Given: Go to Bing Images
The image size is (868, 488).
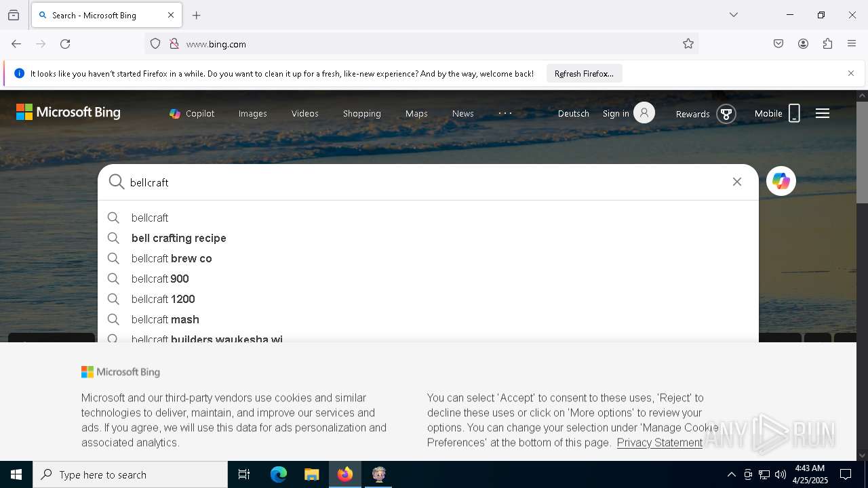Looking at the screenshot, I should click(x=252, y=113).
